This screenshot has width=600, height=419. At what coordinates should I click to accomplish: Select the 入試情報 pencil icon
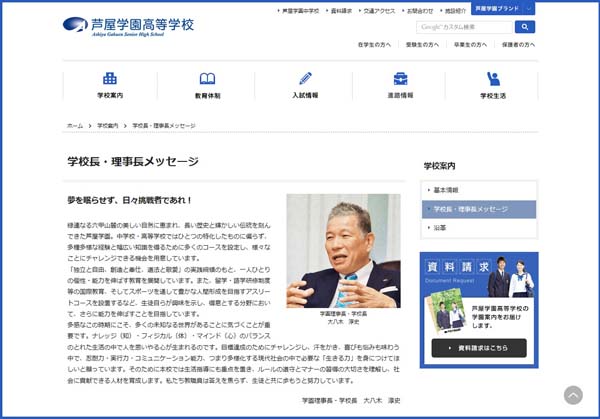pyautogui.click(x=305, y=79)
